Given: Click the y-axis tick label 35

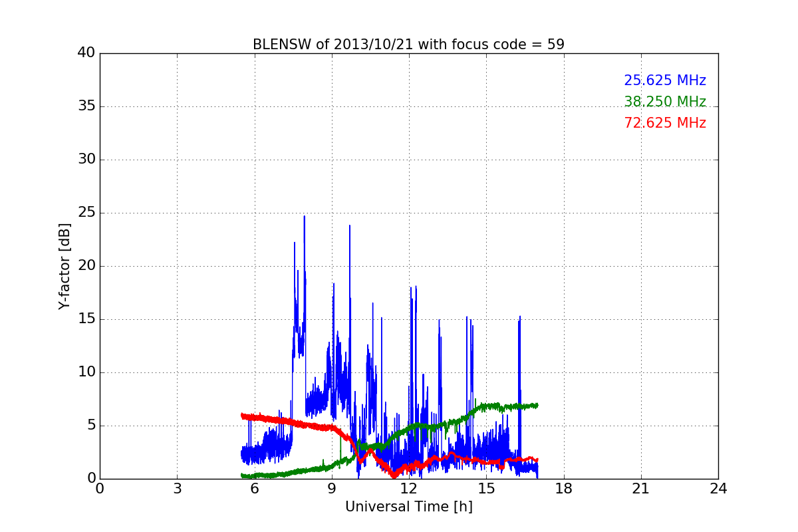Looking at the screenshot, I should [x=86, y=106].
